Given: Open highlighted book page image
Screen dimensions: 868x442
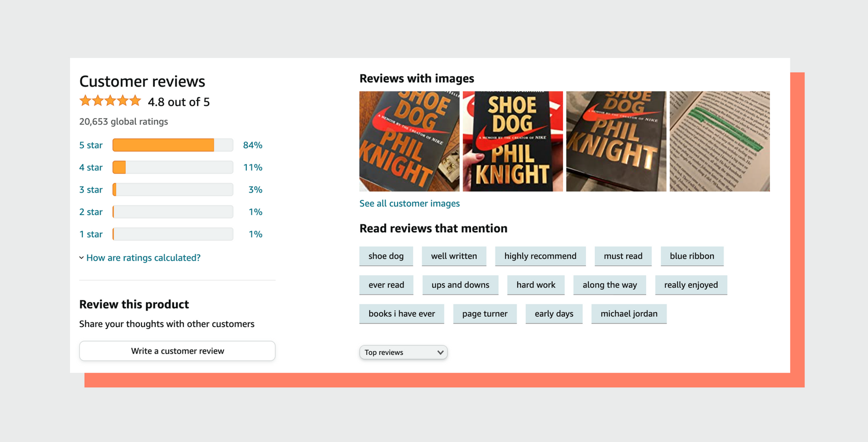Looking at the screenshot, I should pyautogui.click(x=720, y=142).
